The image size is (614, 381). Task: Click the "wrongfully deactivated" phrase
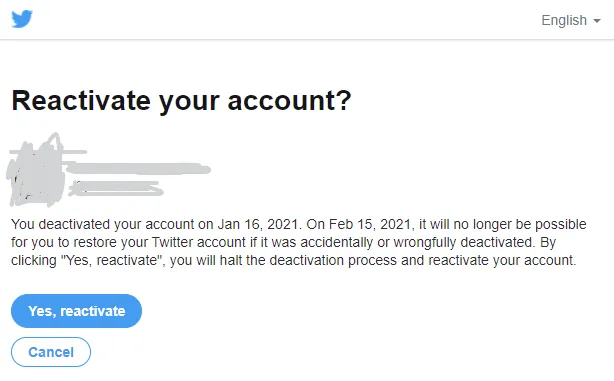464,242
